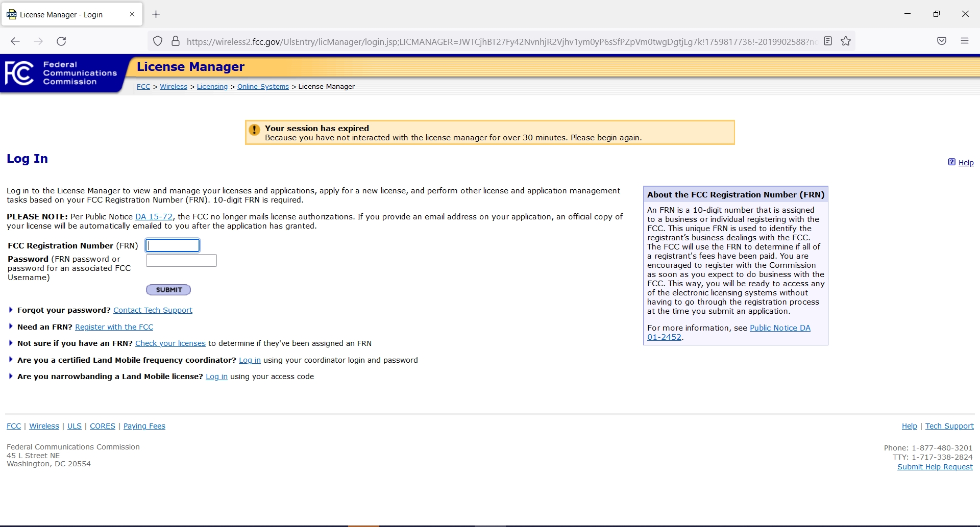View site security via padlock icon
Viewport: 980px width, 527px height.
pyautogui.click(x=175, y=41)
